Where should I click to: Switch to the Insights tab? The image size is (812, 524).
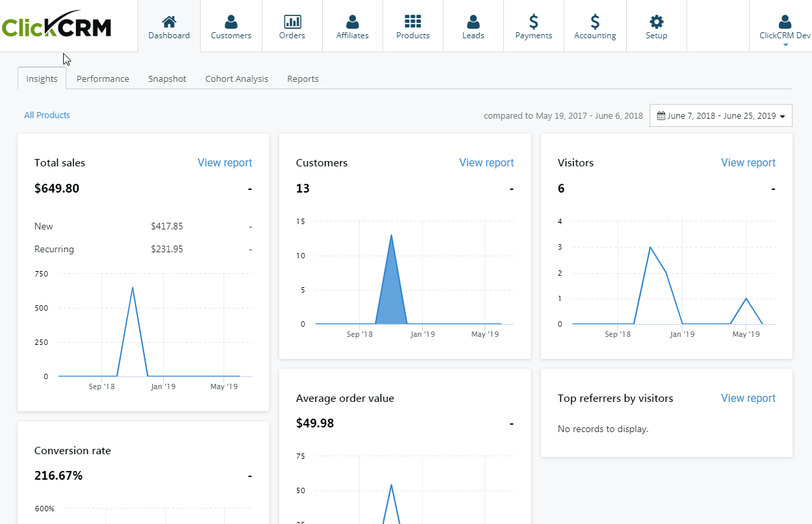click(42, 78)
